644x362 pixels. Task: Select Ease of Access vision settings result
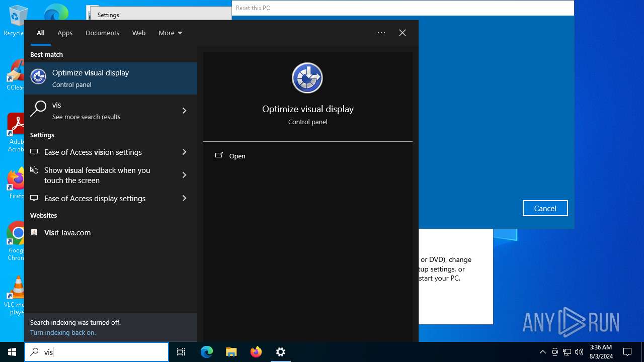point(111,152)
